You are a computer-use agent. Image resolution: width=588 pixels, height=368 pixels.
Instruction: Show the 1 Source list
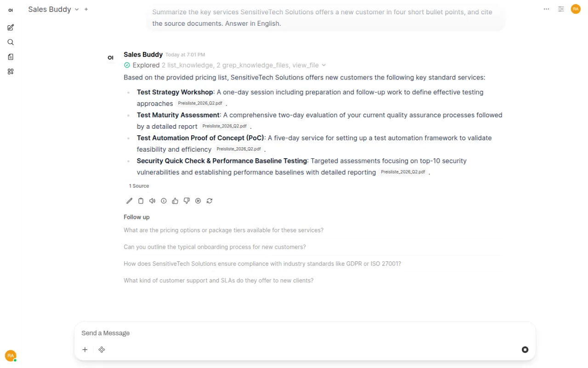[x=139, y=186]
